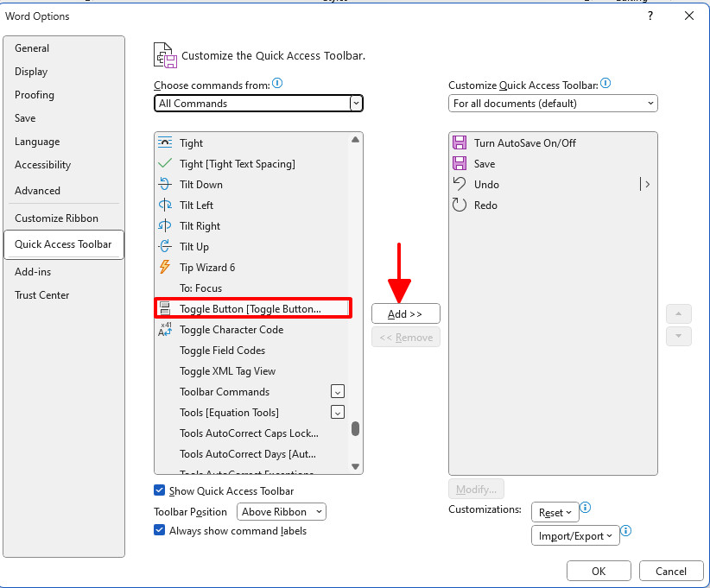
Task: Click the Modify... button
Action: (x=476, y=489)
